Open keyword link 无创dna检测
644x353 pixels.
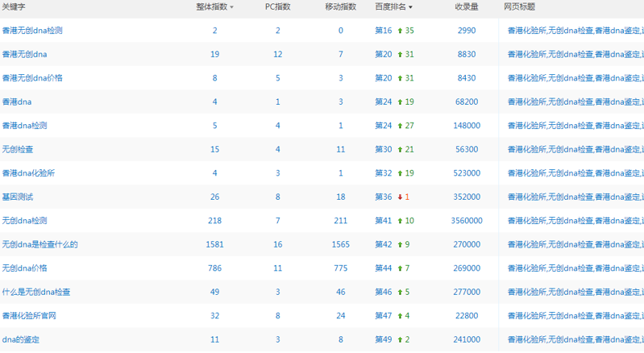click(24, 221)
